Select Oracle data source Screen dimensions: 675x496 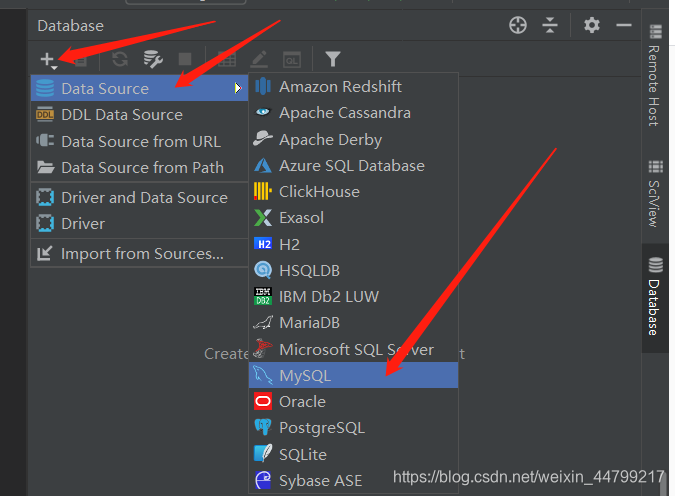click(x=353, y=402)
